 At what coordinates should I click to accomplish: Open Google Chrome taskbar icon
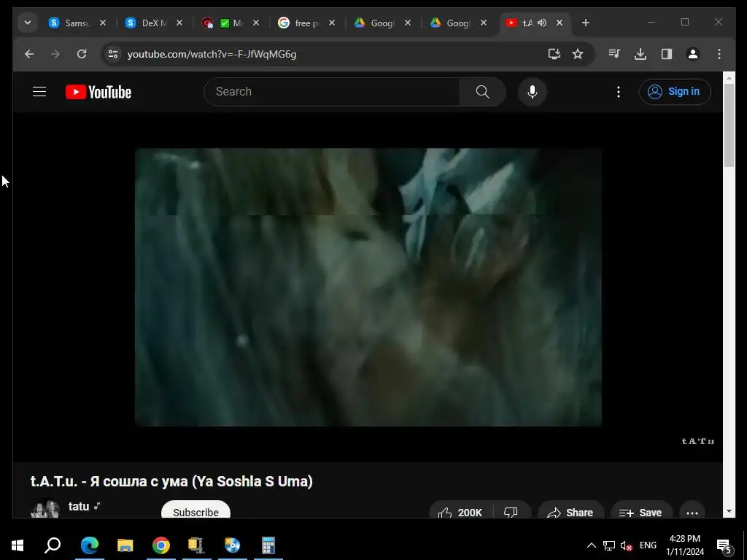pos(161,545)
